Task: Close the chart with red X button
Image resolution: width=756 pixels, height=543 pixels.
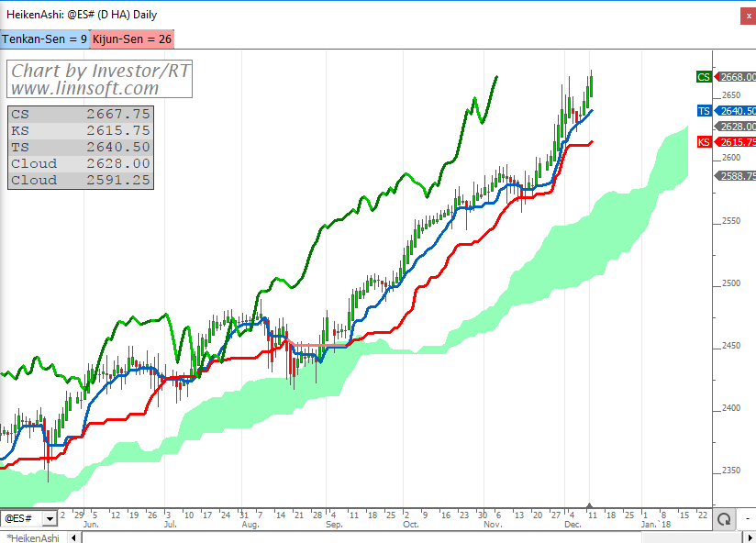Action: tap(747, 16)
